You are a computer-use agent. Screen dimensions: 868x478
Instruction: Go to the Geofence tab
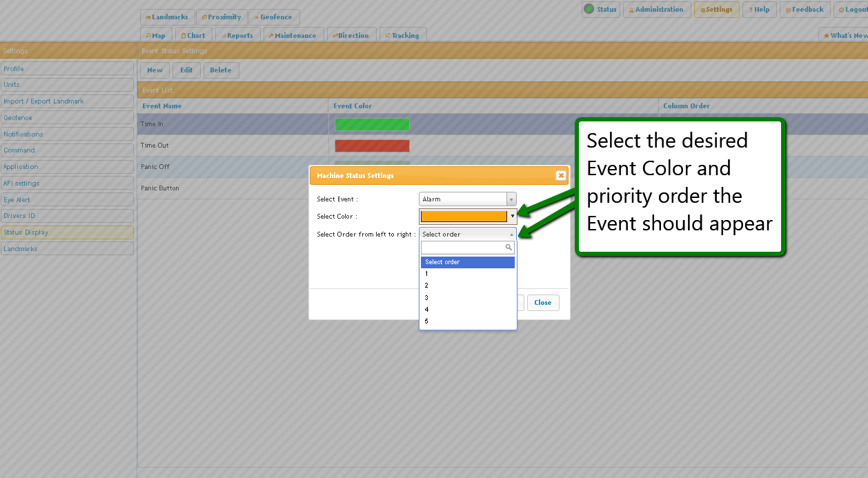click(x=273, y=17)
